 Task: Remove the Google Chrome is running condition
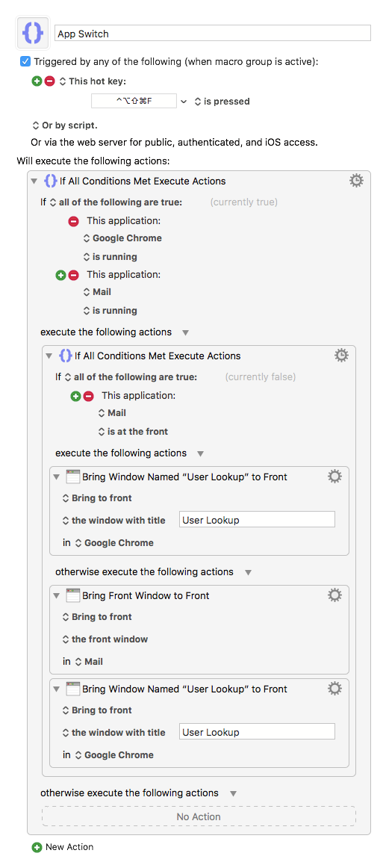coord(73,221)
